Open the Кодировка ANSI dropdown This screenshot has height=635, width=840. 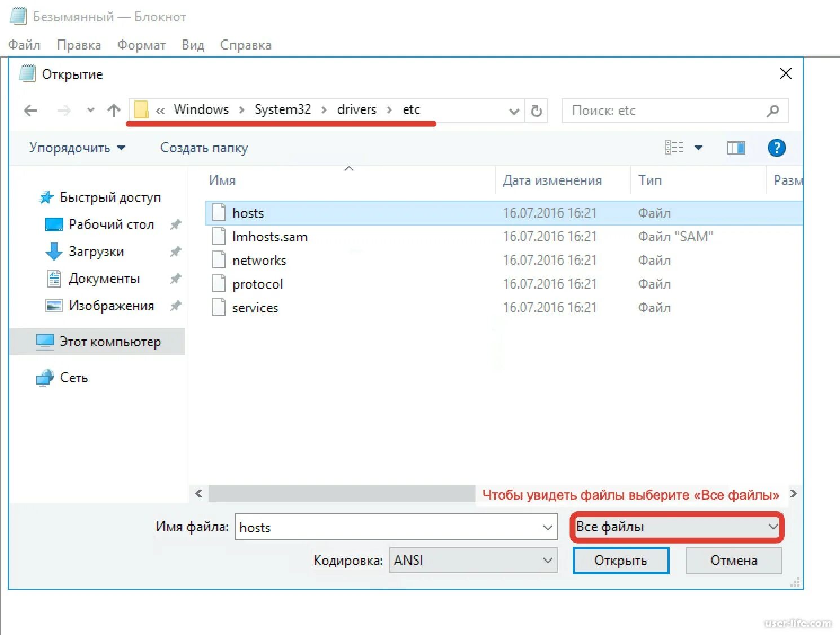coord(473,560)
